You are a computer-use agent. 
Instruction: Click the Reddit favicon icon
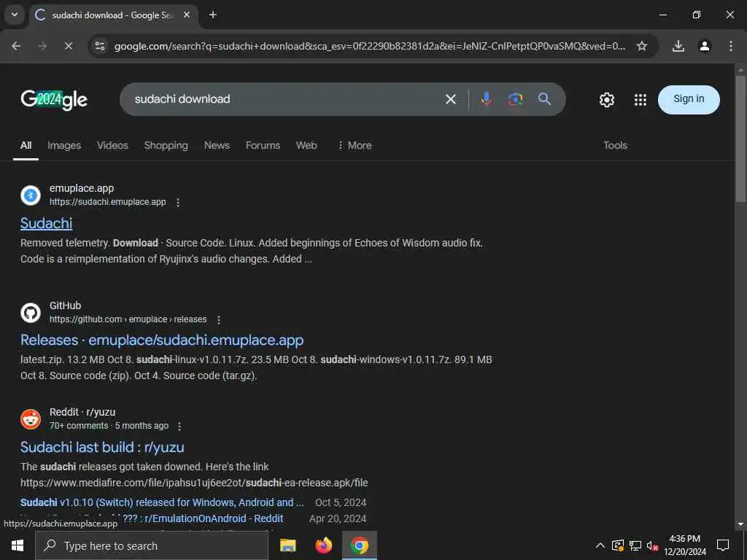click(31, 419)
